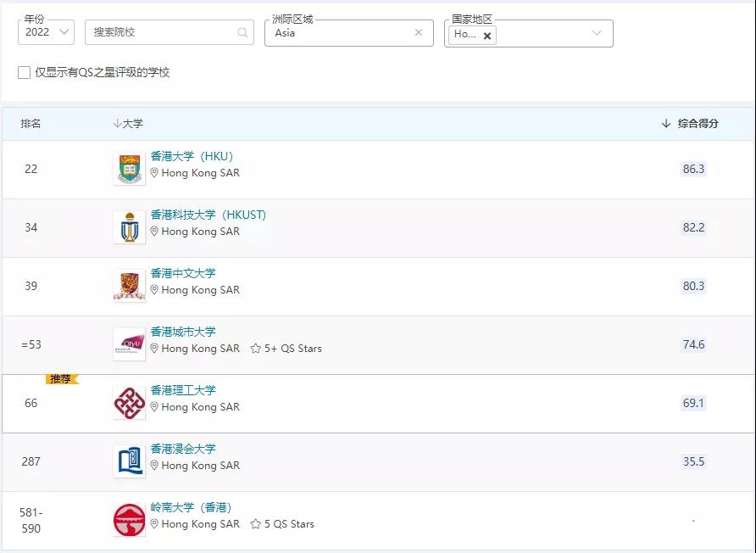Sort by 大学 column header
Screen dimensions: 756x553
pos(128,124)
